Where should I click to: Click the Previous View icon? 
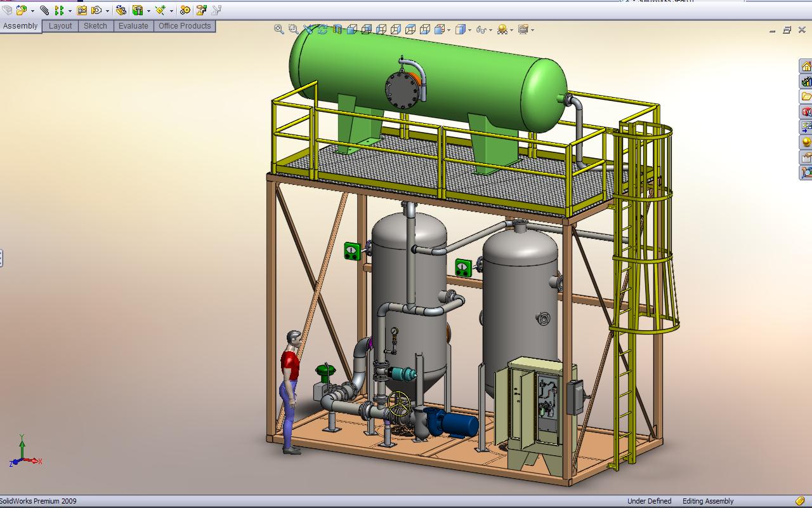(x=308, y=29)
